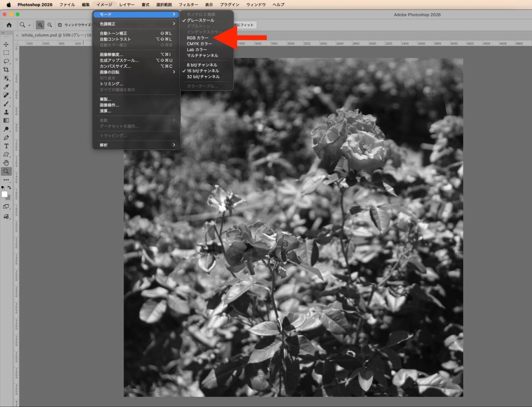Open the Edit Toolbar three-dots menu

(x=6, y=180)
